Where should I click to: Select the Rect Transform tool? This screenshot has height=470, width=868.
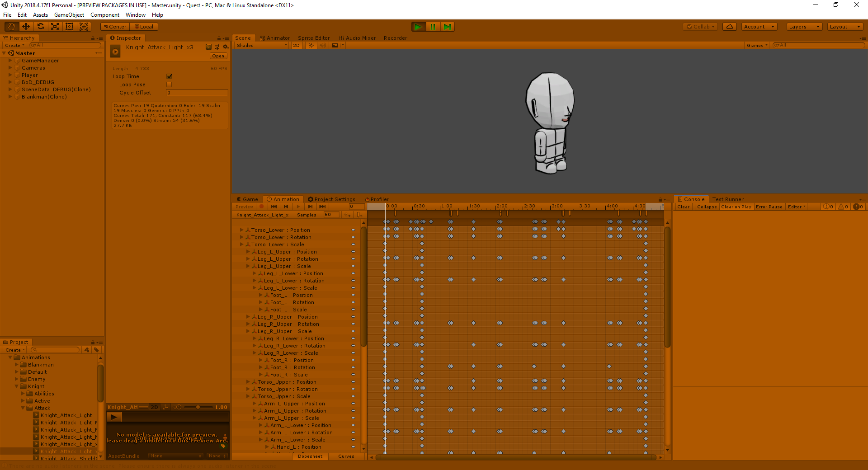click(69, 27)
